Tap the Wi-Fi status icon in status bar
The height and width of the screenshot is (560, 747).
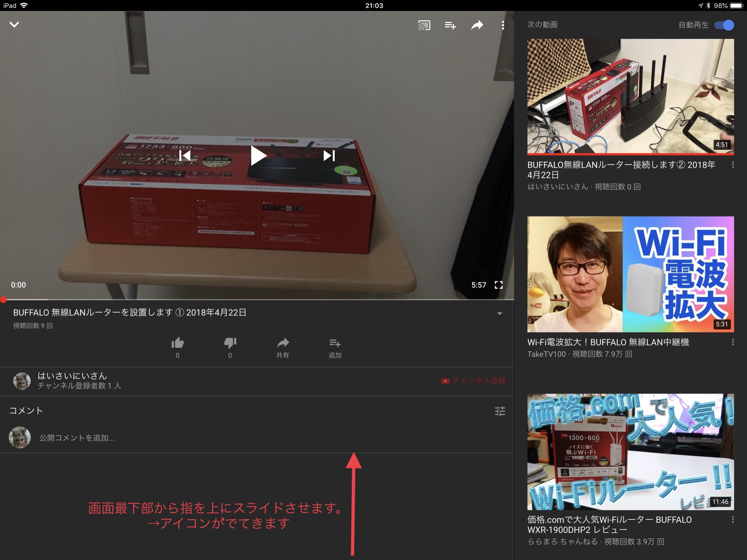[24, 5]
